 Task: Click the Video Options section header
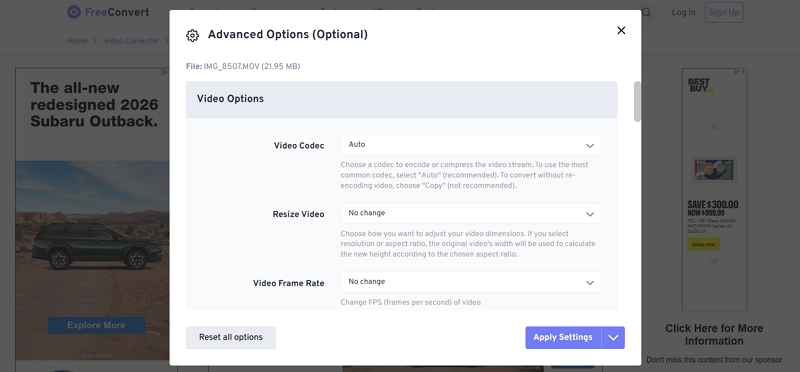click(x=402, y=99)
